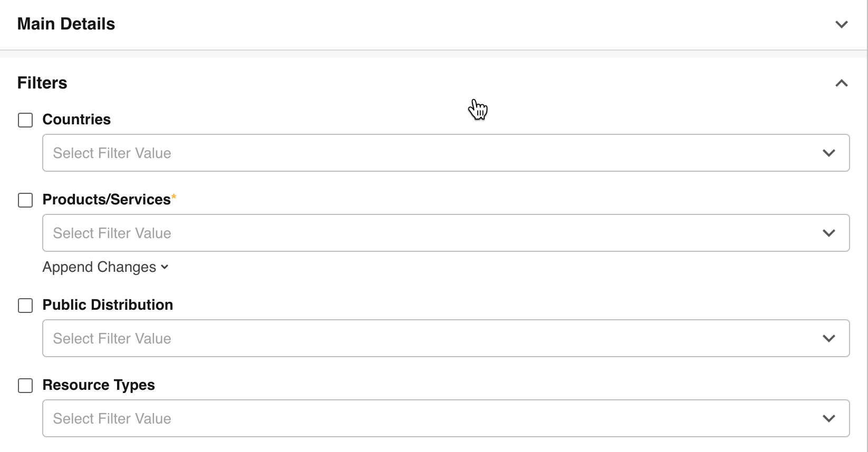
Task: Click the Public Distribution dropdown arrow icon
Action: (828, 339)
